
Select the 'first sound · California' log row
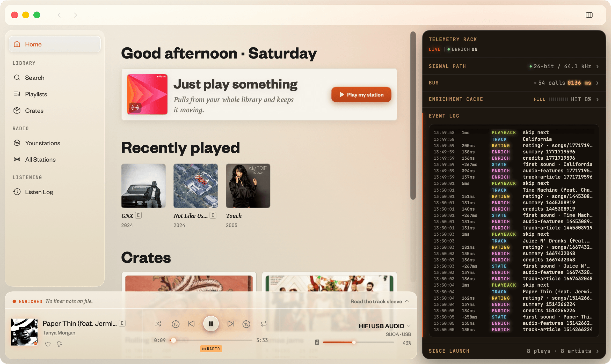pyautogui.click(x=514, y=165)
